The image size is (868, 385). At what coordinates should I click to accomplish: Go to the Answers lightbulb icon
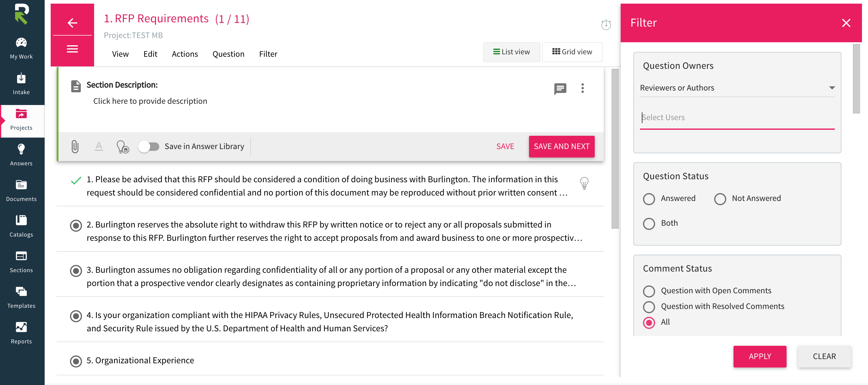[21, 149]
